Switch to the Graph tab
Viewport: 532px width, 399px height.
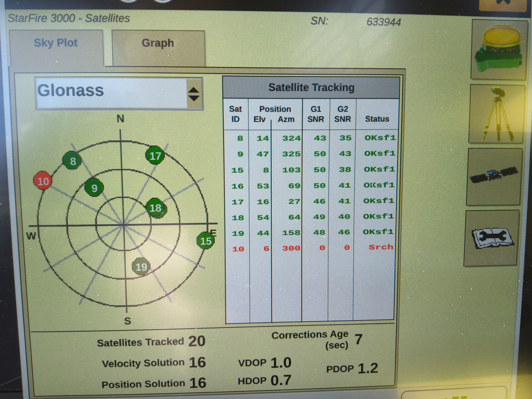[158, 48]
